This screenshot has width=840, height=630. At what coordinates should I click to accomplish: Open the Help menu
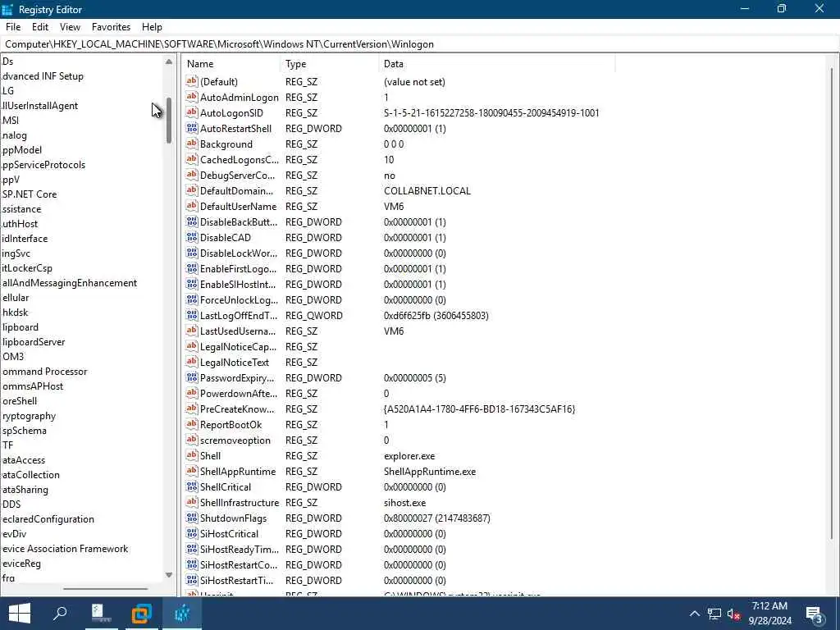(152, 27)
